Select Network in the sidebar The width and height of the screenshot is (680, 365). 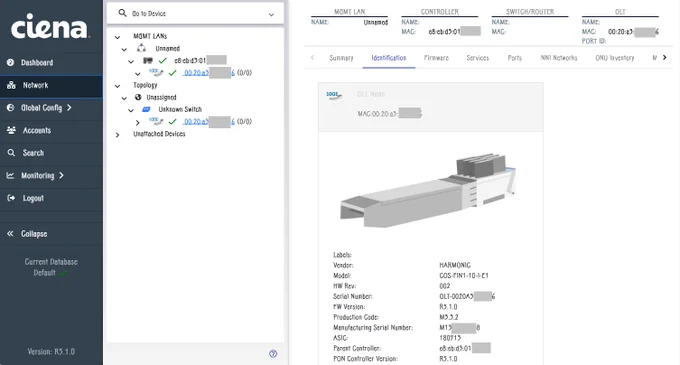pos(51,85)
